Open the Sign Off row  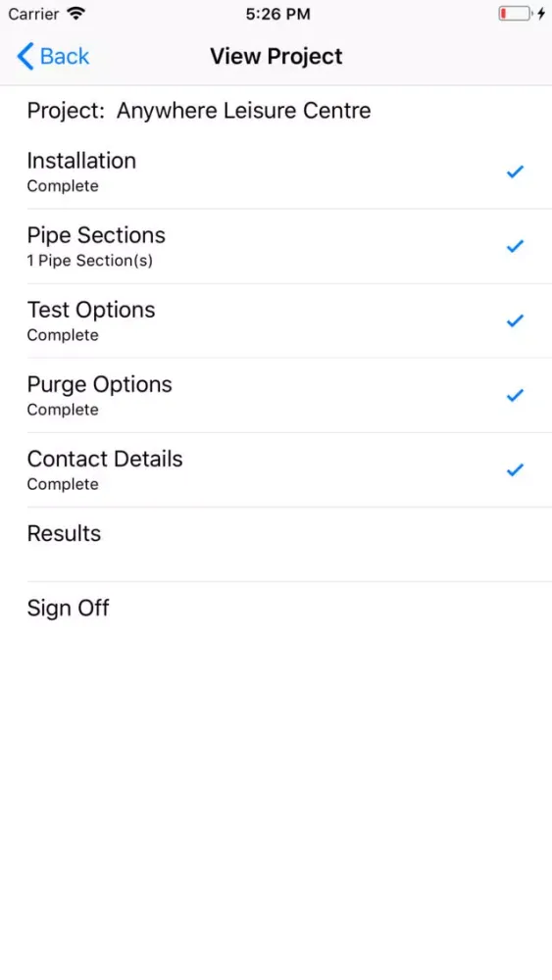coord(276,618)
